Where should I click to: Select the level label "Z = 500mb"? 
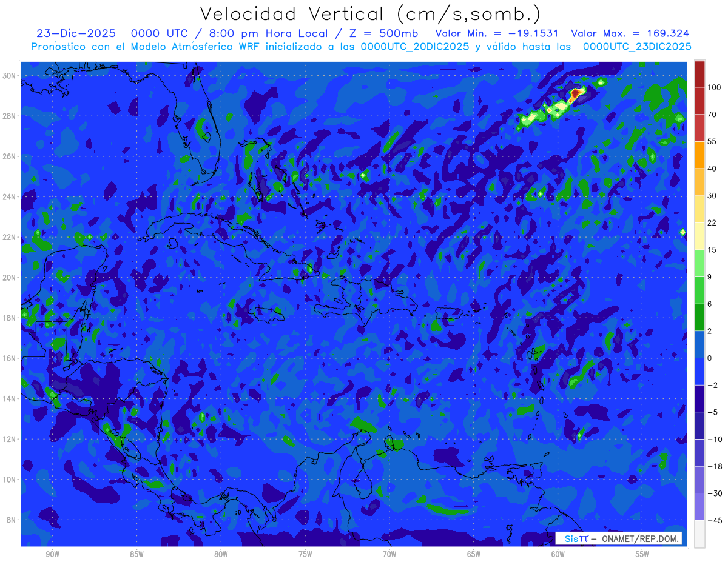pos(383,34)
